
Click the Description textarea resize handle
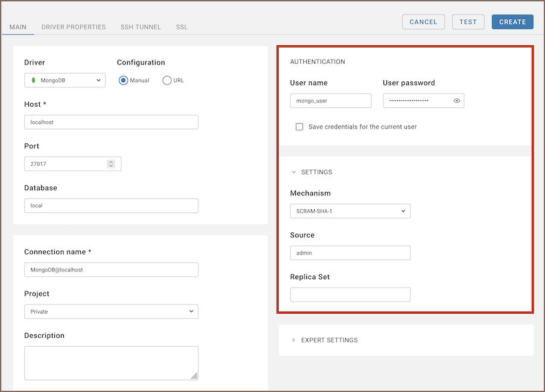[x=194, y=376]
